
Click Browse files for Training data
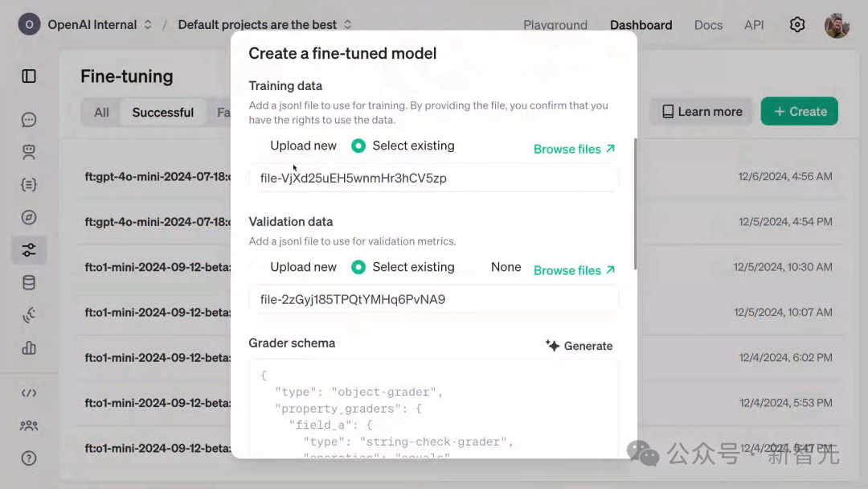574,149
